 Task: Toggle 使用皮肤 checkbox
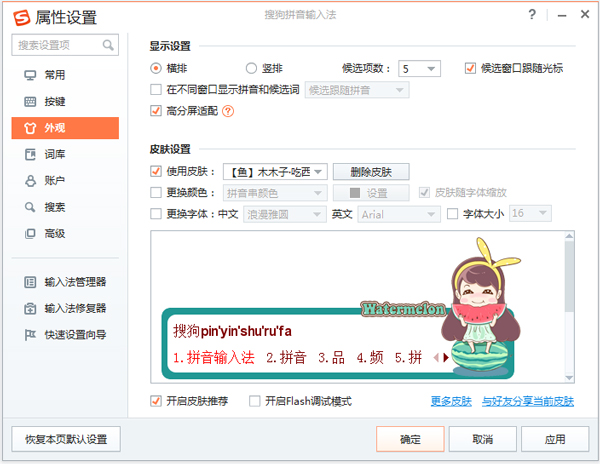(x=156, y=171)
